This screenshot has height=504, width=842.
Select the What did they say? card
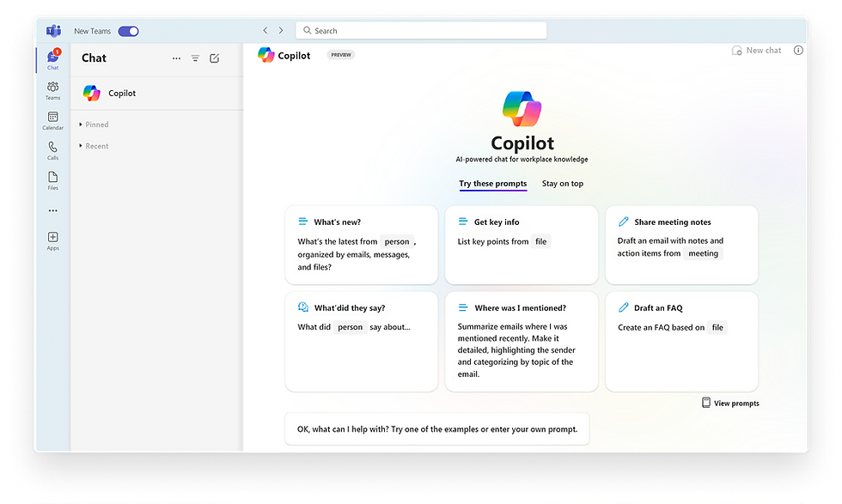(362, 342)
